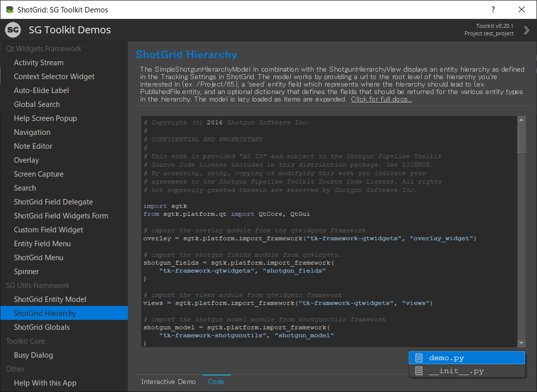537x392 pixels.
Task: Select Global Search demo
Action: [x=37, y=104]
